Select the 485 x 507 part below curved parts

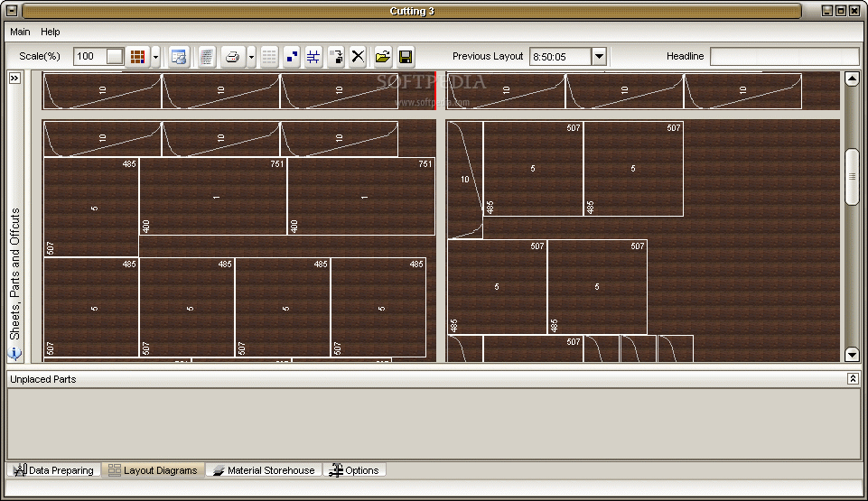(x=91, y=208)
